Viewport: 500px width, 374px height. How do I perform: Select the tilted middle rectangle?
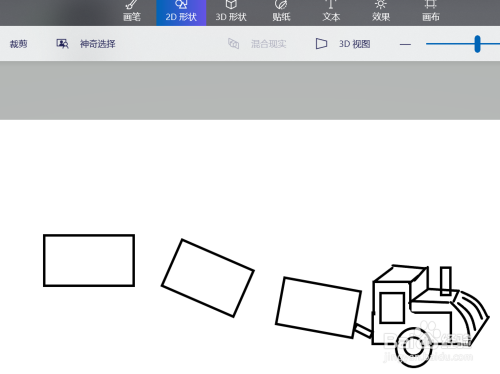pos(208,278)
